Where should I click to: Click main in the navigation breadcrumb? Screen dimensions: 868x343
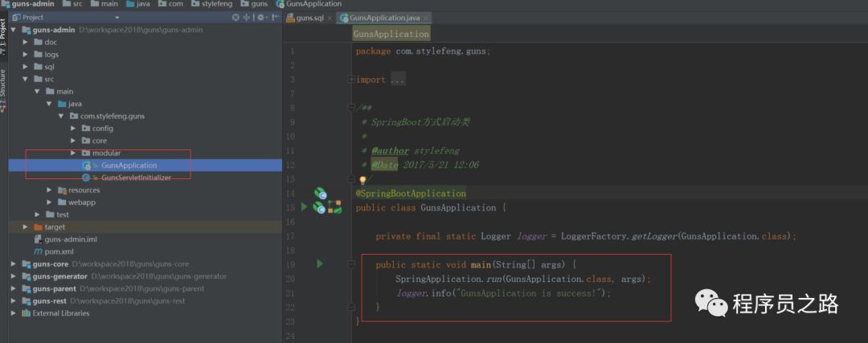coord(109,4)
